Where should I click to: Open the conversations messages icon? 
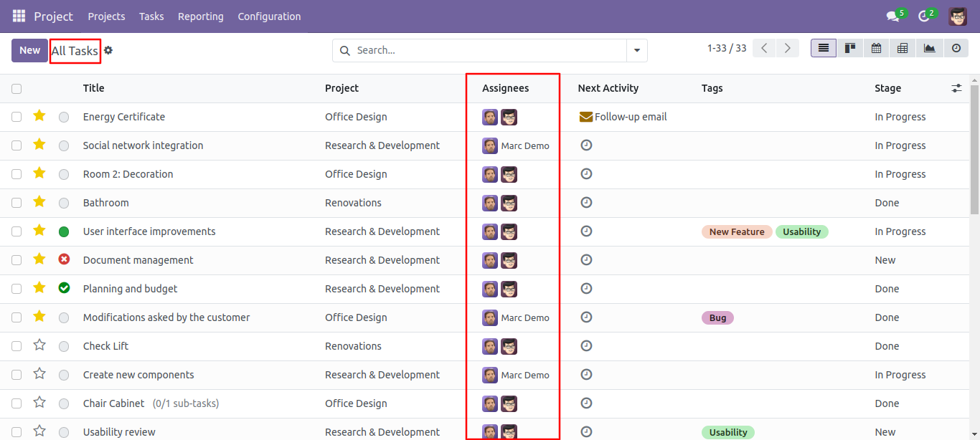tap(892, 16)
